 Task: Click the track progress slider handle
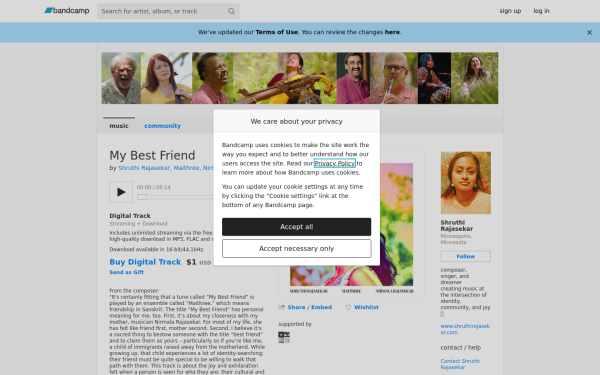pos(142,197)
